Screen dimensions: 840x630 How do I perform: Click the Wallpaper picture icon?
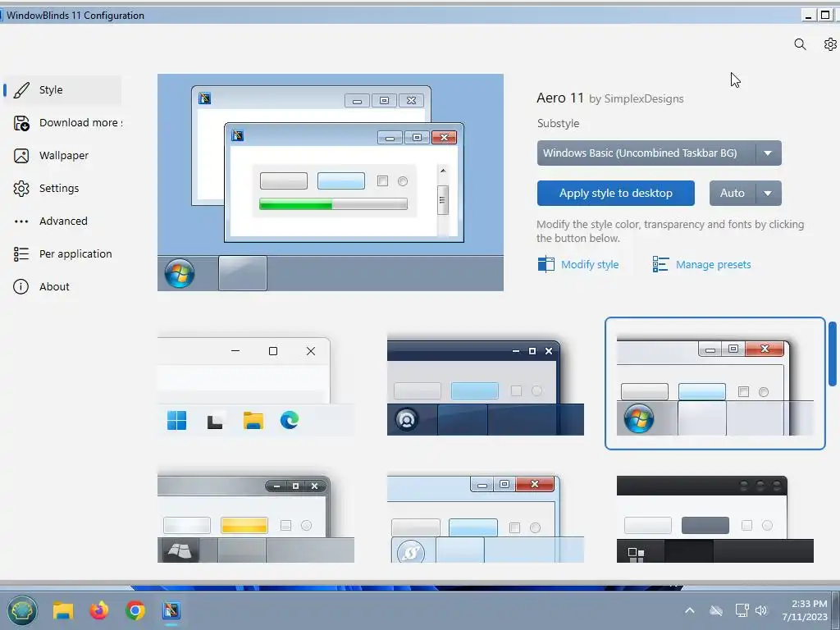point(21,156)
